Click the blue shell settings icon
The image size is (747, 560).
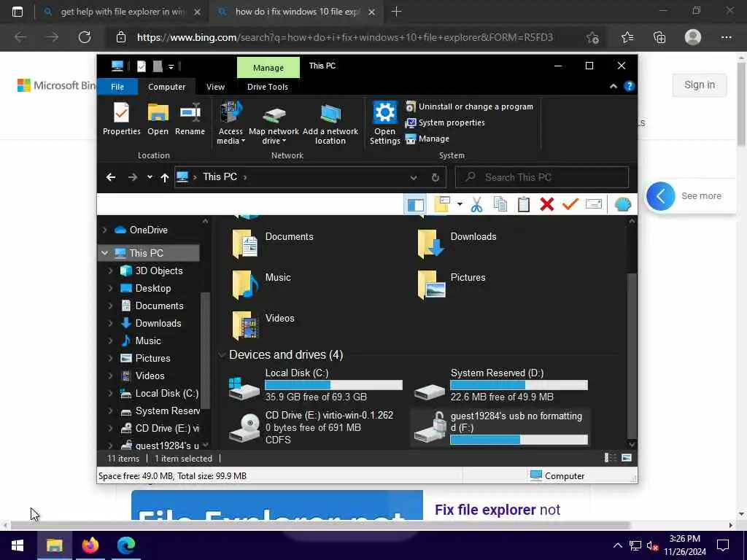pos(623,204)
